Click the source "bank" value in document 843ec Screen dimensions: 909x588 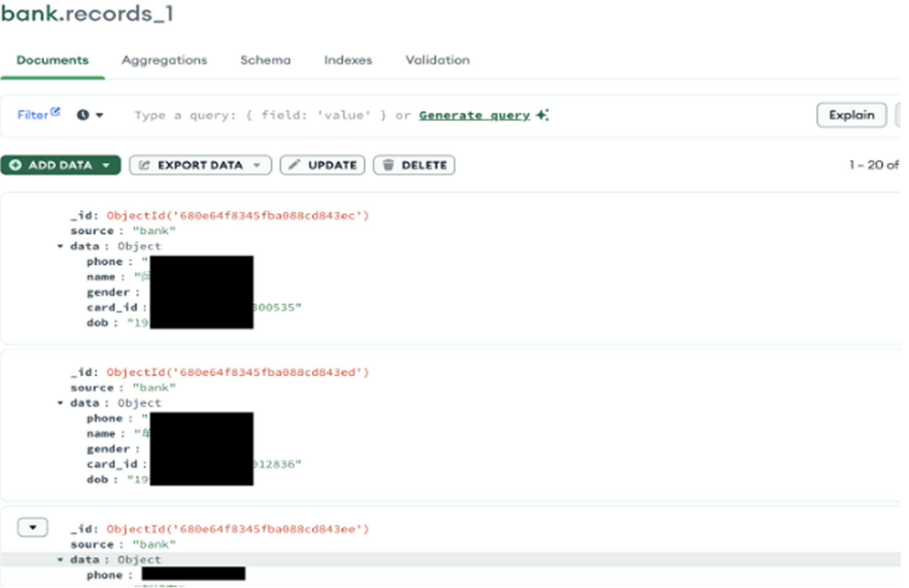pyautogui.click(x=154, y=231)
